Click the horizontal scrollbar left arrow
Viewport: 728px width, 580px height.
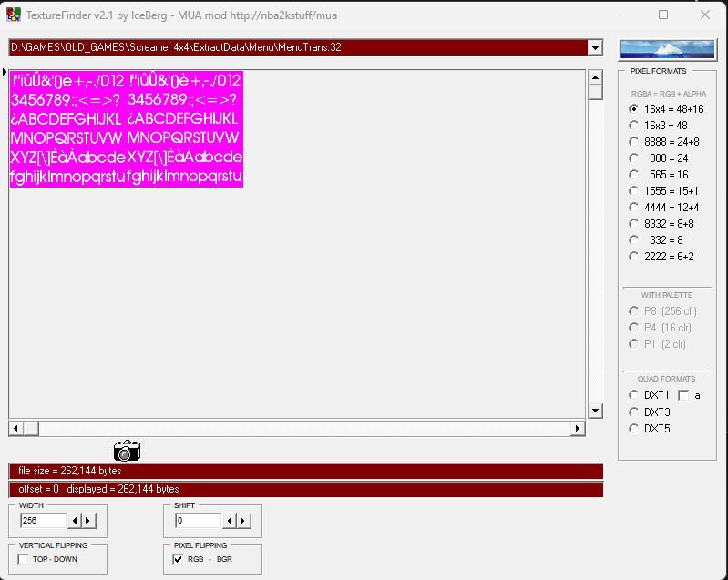tap(15, 429)
